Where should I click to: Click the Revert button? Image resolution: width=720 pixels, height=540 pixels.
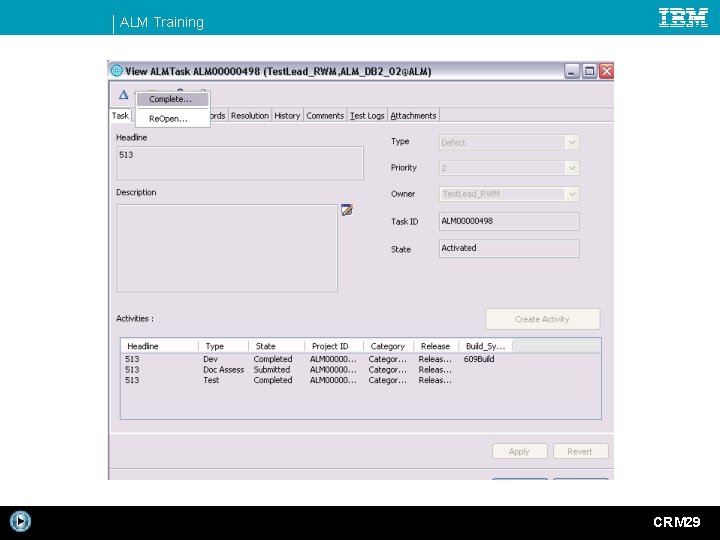point(580,451)
